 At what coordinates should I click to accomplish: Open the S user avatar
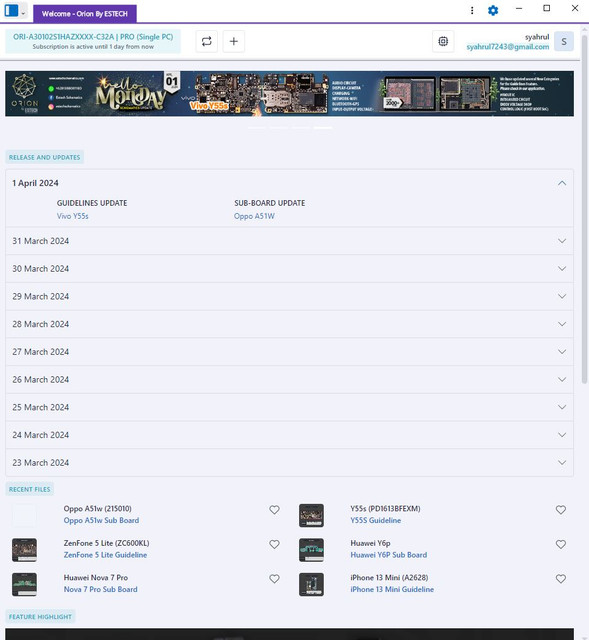pos(564,41)
